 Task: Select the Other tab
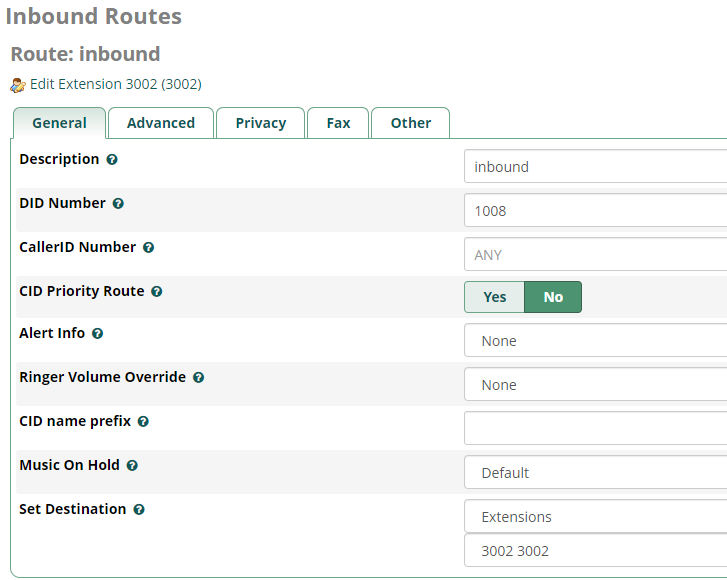(411, 123)
